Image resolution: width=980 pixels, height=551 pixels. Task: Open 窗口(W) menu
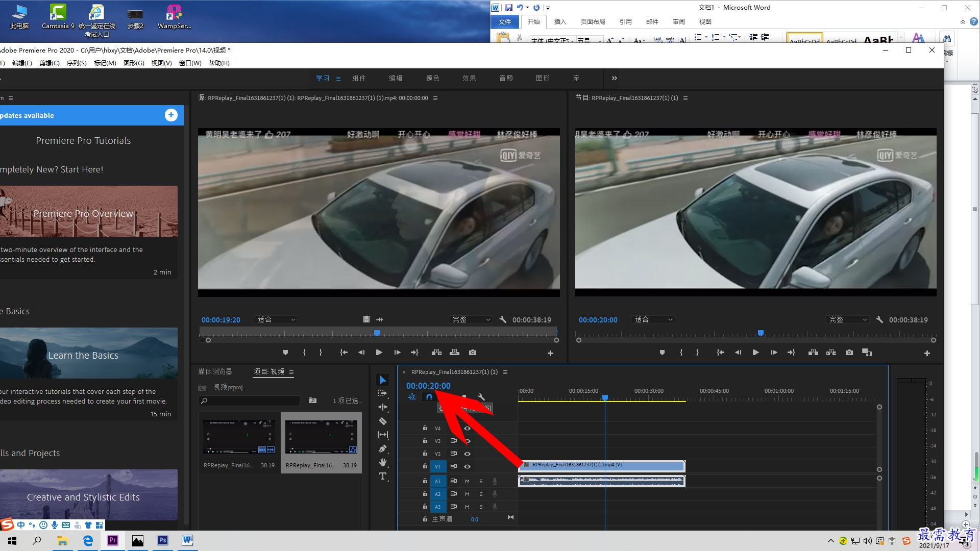[190, 63]
